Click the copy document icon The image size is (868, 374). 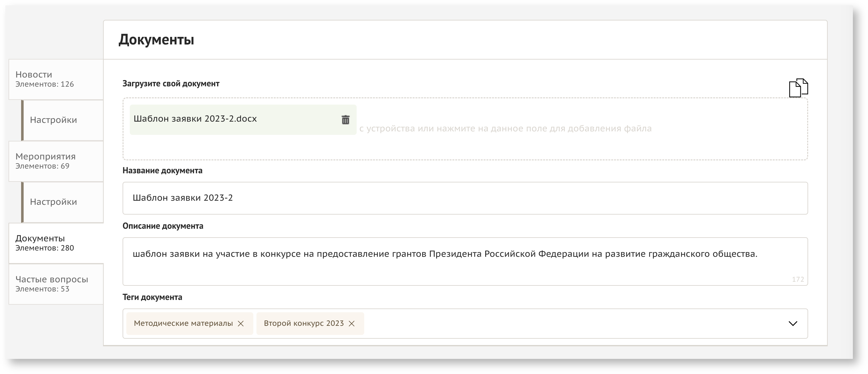[x=798, y=88]
